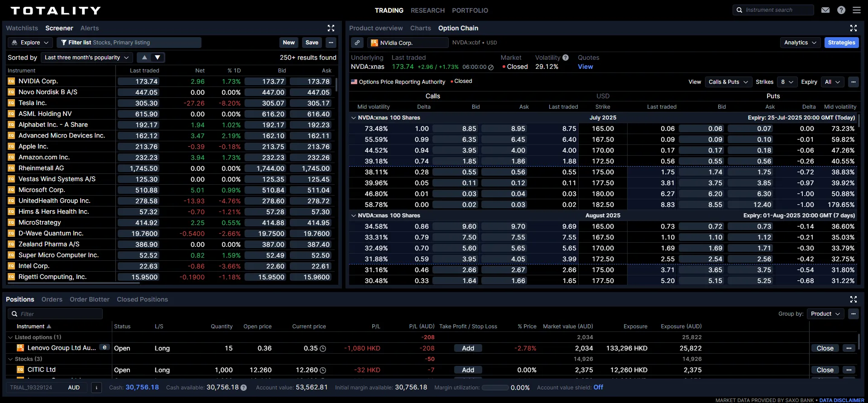Open the Watchlists tab
868x403 pixels.
22,28
